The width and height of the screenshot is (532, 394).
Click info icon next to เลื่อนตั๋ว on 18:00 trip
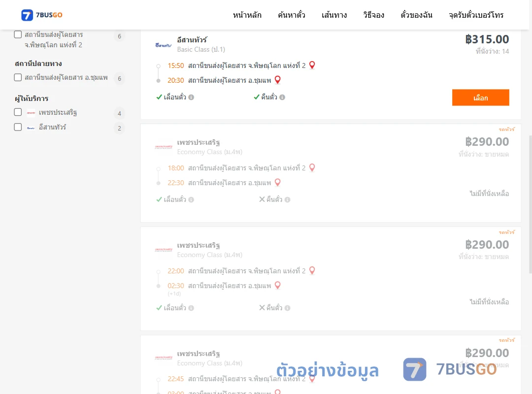tap(191, 200)
